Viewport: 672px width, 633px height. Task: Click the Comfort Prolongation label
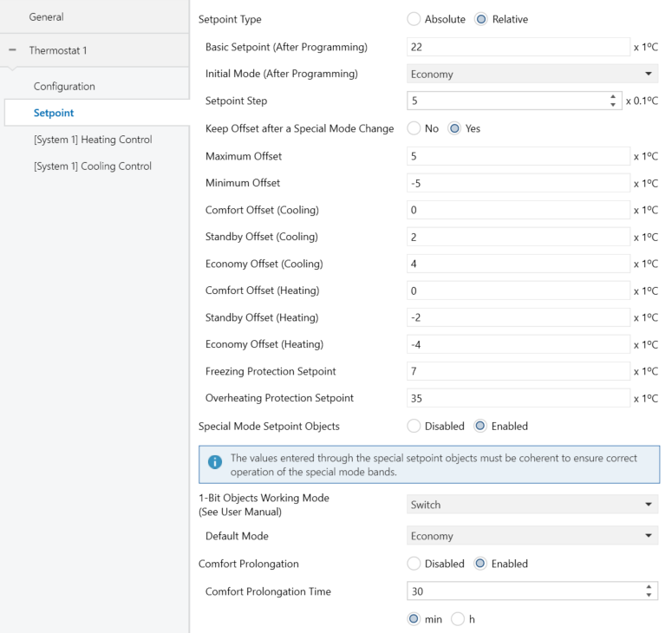click(249, 564)
